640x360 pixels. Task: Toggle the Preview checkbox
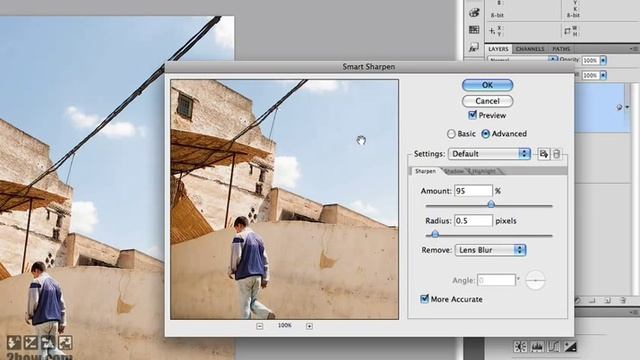pyautogui.click(x=473, y=115)
